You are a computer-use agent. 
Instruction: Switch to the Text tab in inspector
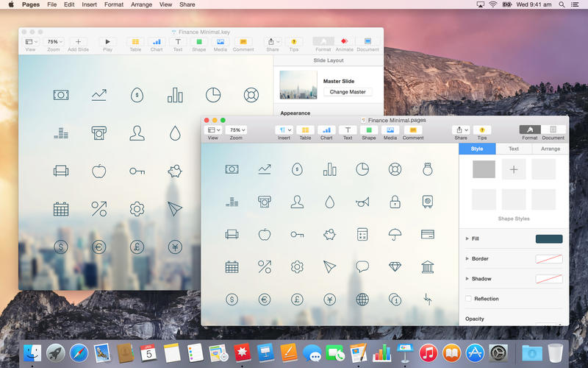coord(514,149)
